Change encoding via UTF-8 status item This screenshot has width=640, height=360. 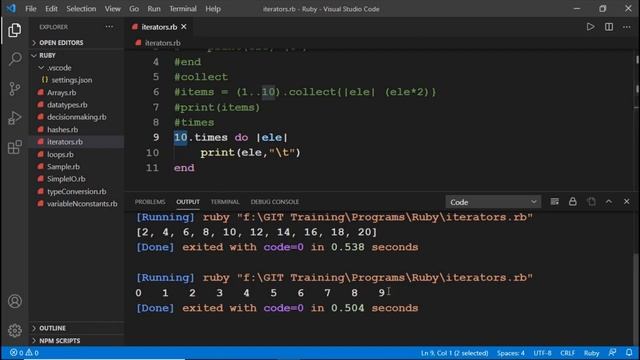(542, 353)
